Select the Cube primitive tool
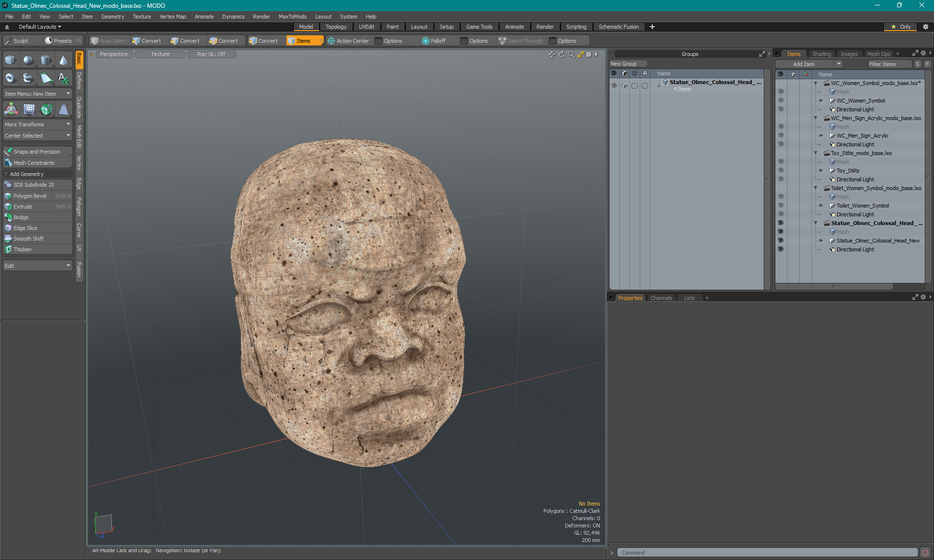The width and height of the screenshot is (934, 560). tap(10, 60)
